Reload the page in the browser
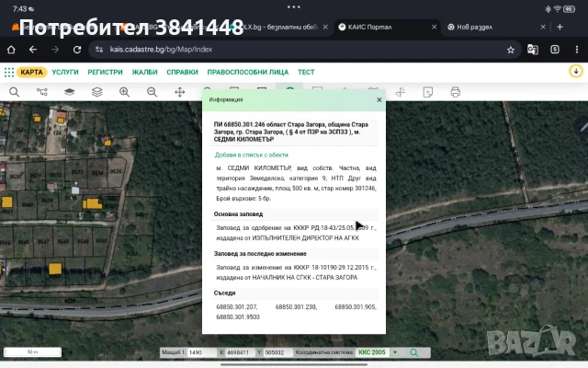Screen dimensions: 588x368 point(77,49)
